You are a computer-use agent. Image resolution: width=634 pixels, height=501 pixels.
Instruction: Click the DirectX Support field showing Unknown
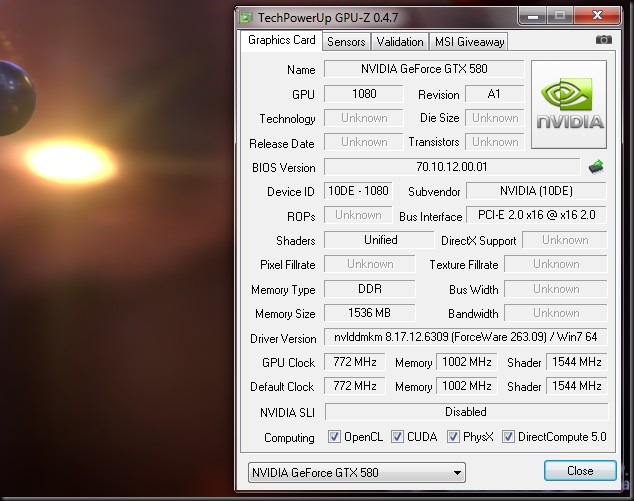click(x=565, y=240)
